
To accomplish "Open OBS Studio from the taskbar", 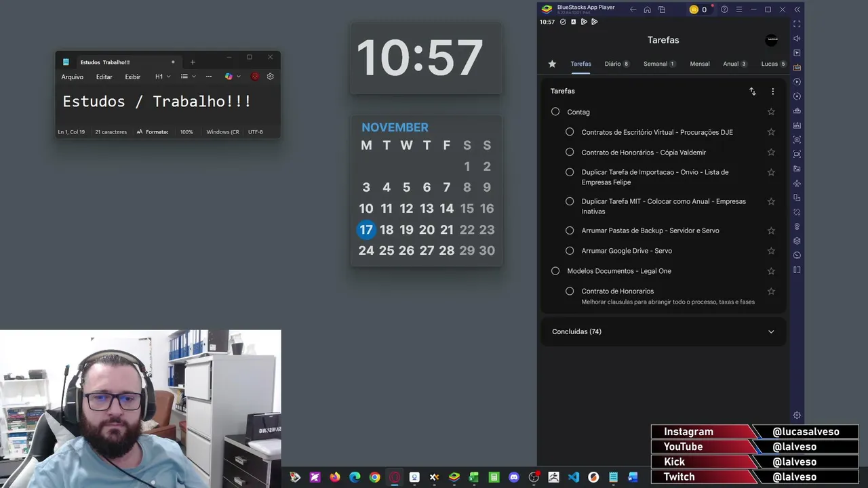I will click(534, 477).
